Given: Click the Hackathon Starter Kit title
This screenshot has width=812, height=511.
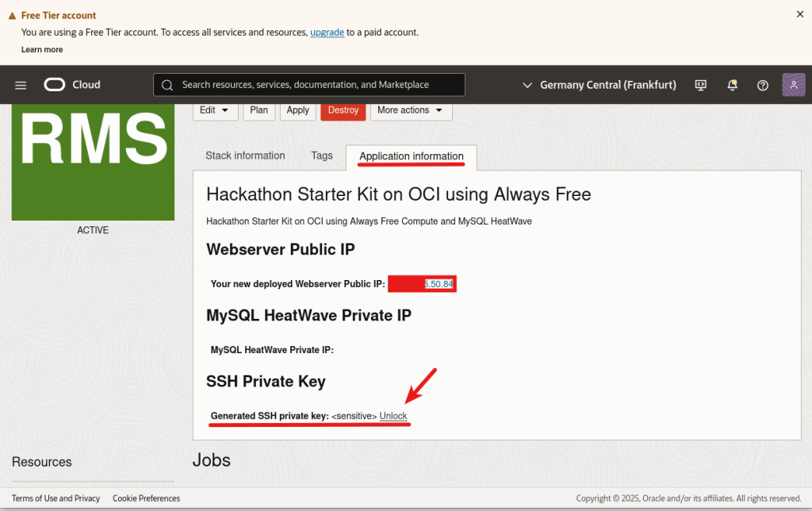Looking at the screenshot, I should 399,194.
